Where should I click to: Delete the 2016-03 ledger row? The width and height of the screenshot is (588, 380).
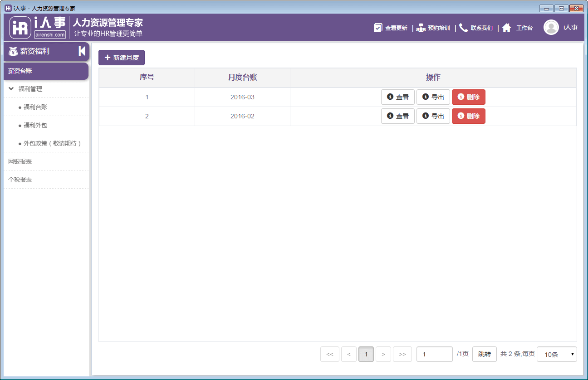[x=468, y=97]
